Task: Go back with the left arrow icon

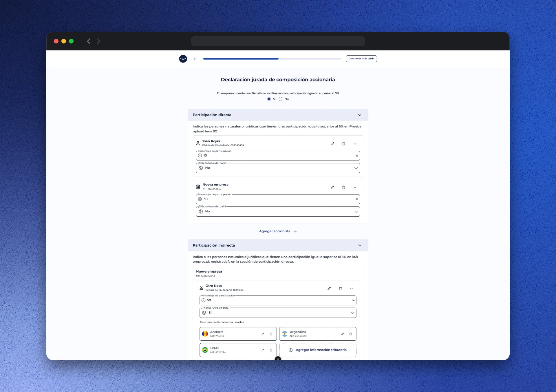Action: tap(195, 59)
